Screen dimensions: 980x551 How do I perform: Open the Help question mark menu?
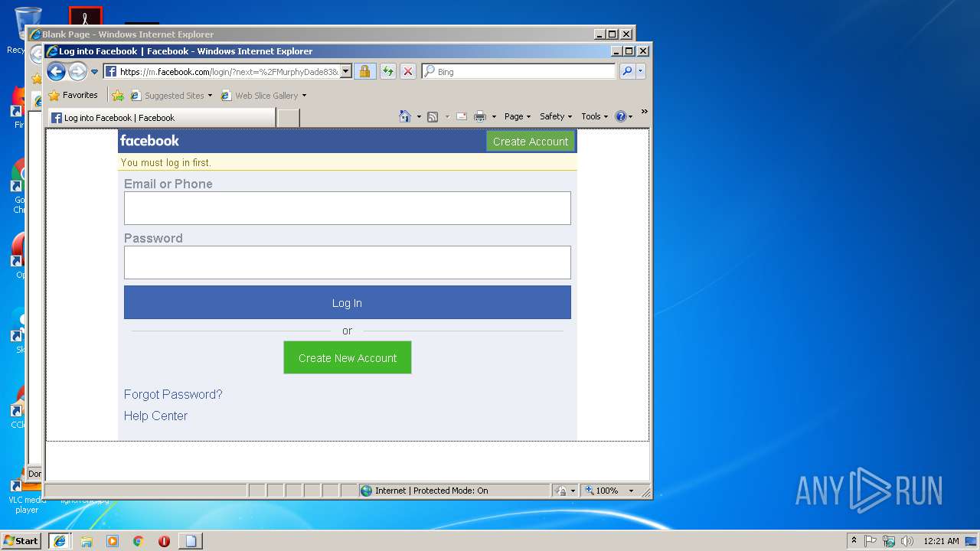(624, 116)
